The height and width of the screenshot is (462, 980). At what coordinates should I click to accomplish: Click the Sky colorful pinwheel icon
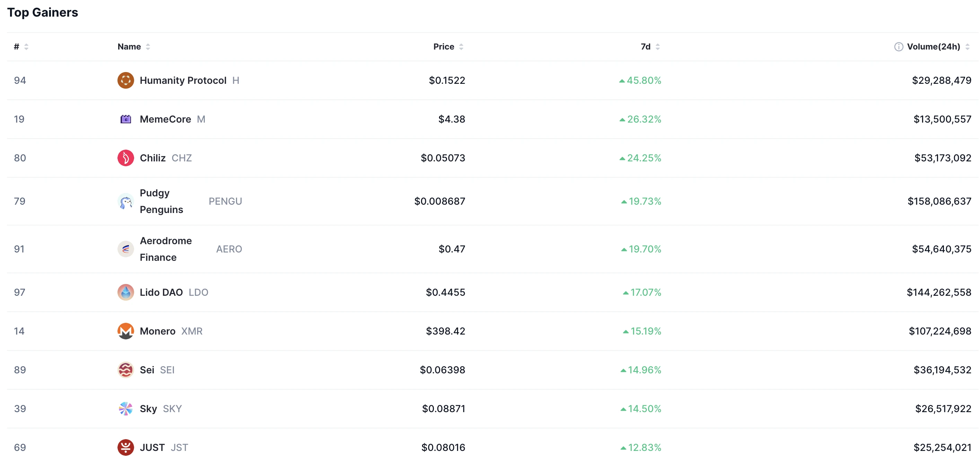pyautogui.click(x=125, y=409)
